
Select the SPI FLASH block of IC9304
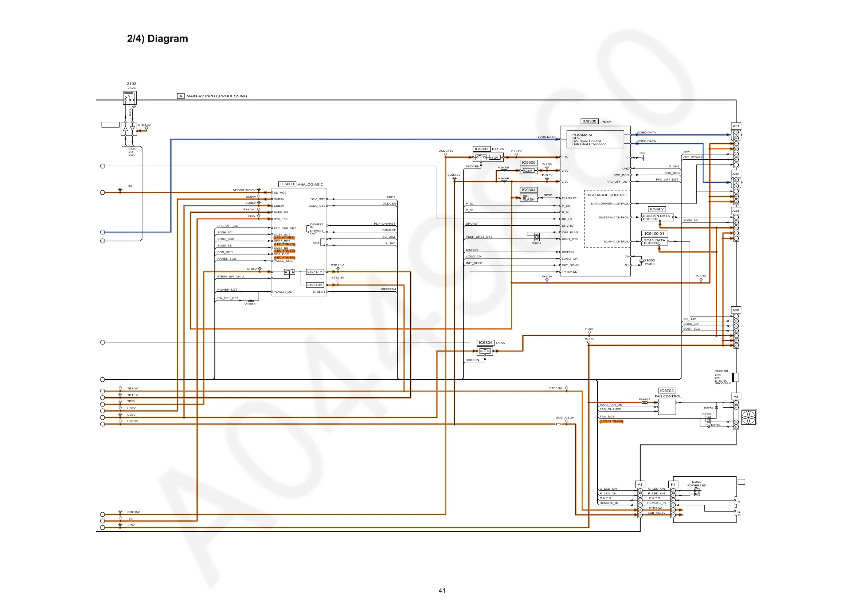coord(529,198)
